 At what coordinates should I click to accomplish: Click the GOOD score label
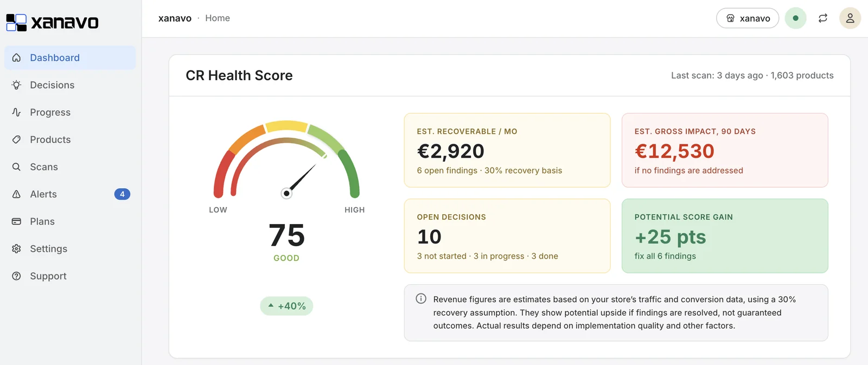(x=286, y=258)
